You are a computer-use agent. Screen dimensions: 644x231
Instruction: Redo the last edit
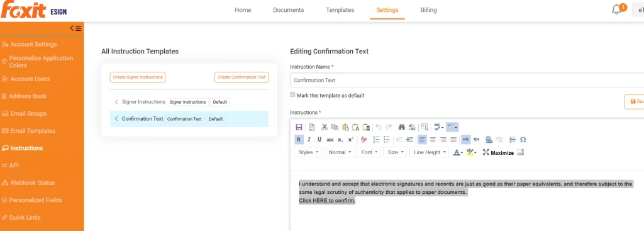tap(389, 127)
